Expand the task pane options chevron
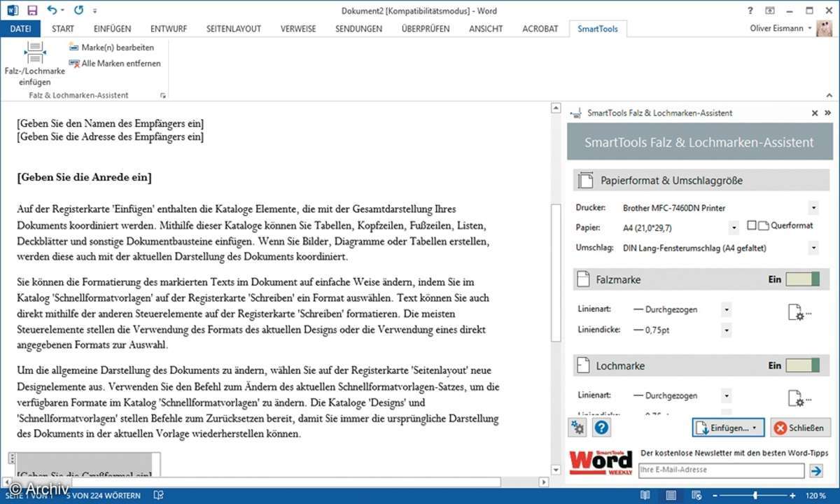 827,113
